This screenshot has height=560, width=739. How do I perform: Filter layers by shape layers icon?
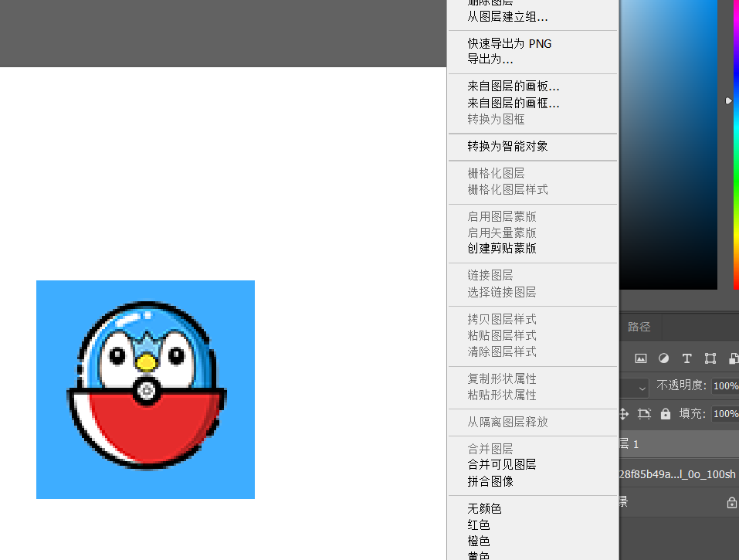tap(710, 358)
